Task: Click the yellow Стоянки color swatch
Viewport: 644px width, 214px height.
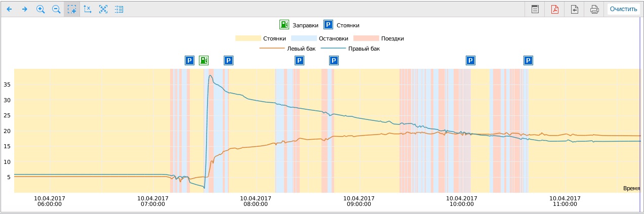Action: [x=248, y=38]
